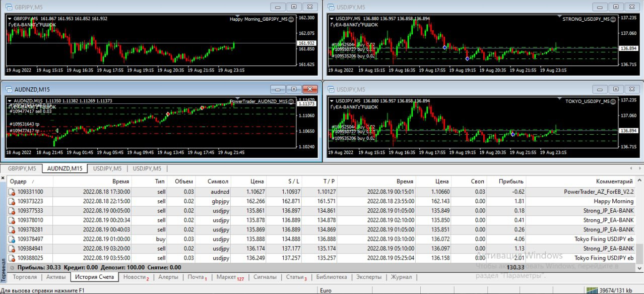
Task: Click the icon of order 109373223
Action: [x=12, y=201]
